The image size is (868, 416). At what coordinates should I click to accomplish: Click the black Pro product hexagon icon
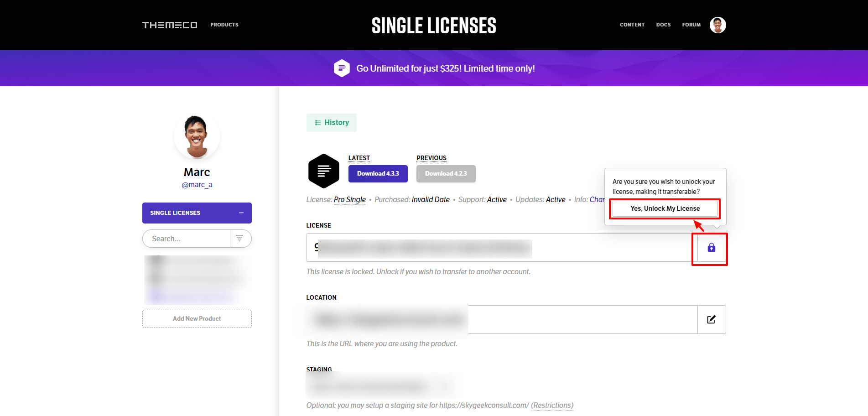[x=323, y=171]
